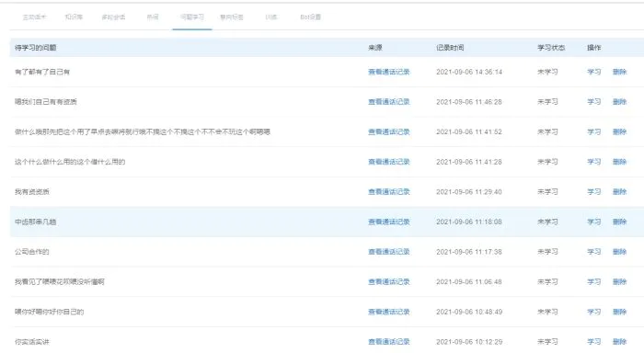The width and height of the screenshot is (644, 353).
Task: Open call record for the 11:06:48 entry
Action: coord(389,281)
